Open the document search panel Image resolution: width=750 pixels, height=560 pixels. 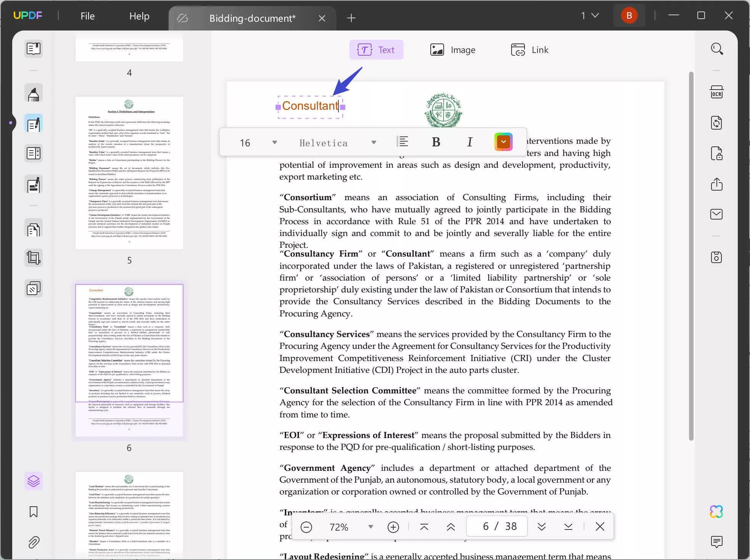[717, 49]
